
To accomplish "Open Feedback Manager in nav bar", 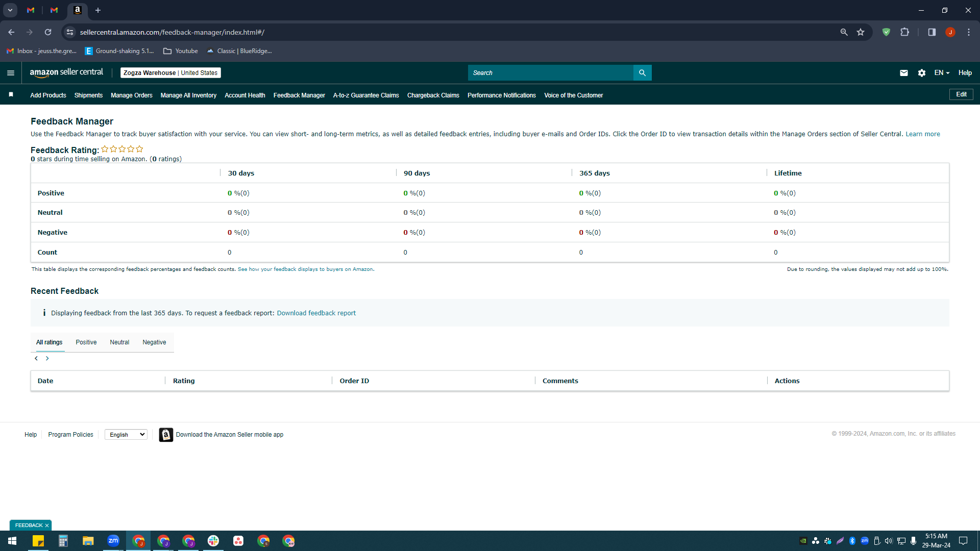I will (x=299, y=95).
